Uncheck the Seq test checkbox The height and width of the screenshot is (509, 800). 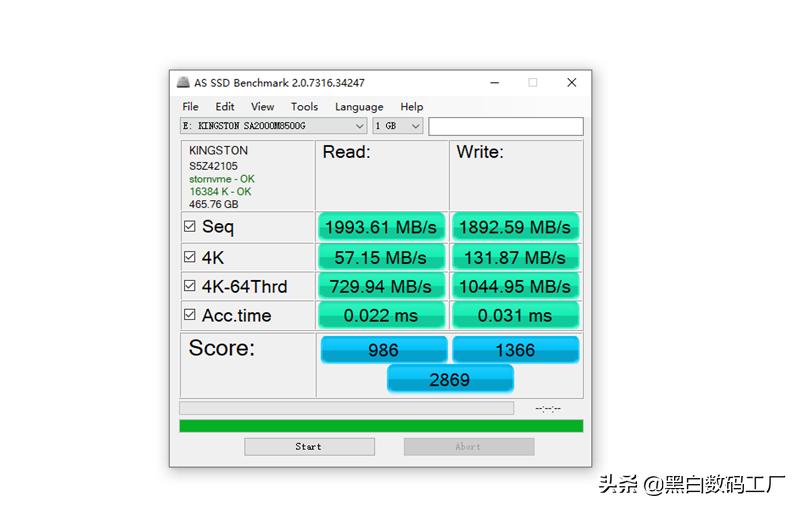coord(189,226)
